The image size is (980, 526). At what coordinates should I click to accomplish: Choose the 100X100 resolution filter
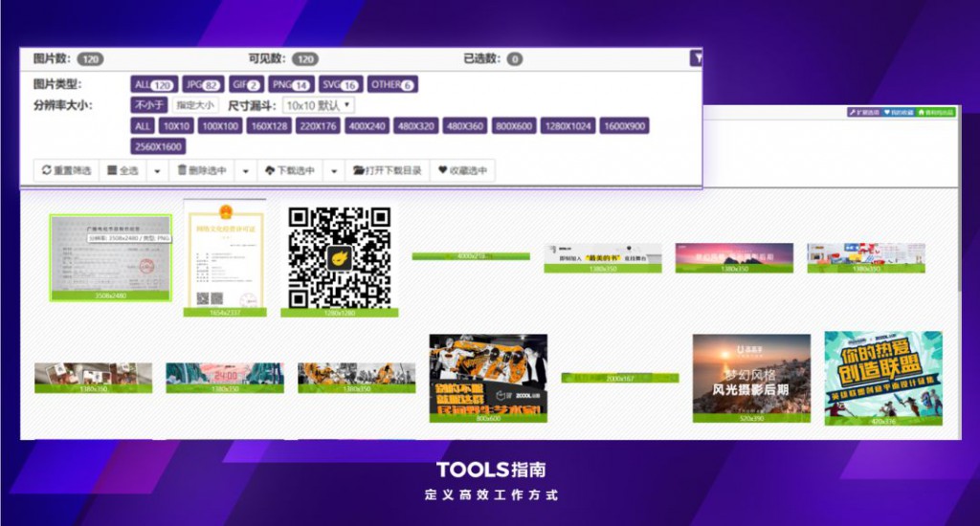pyautogui.click(x=221, y=126)
